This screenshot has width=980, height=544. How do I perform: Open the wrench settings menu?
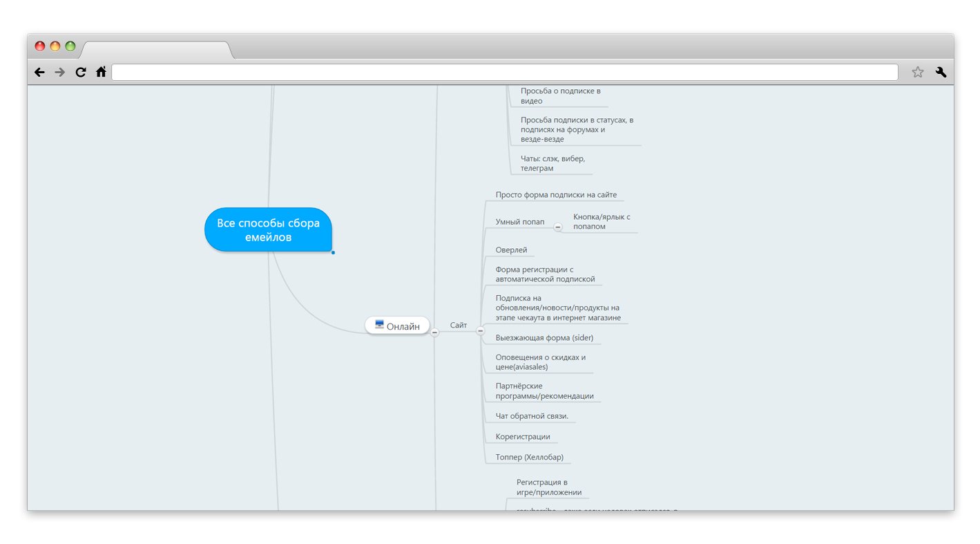pos(941,72)
